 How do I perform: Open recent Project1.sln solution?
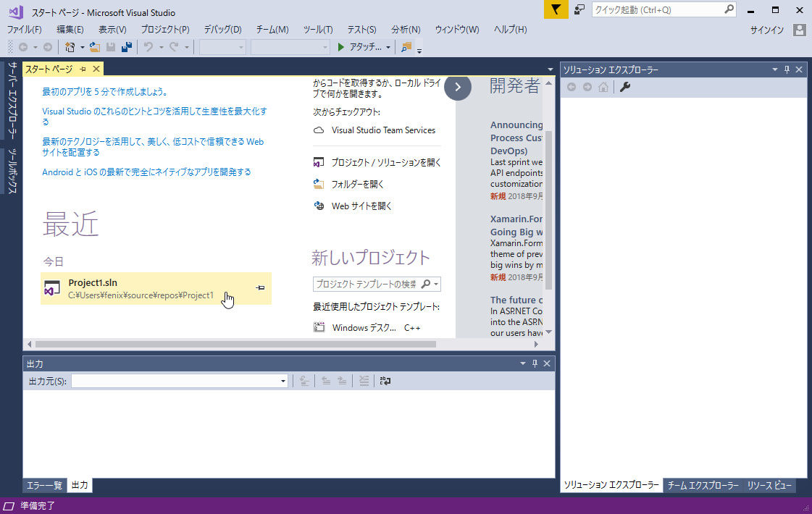pyautogui.click(x=156, y=288)
